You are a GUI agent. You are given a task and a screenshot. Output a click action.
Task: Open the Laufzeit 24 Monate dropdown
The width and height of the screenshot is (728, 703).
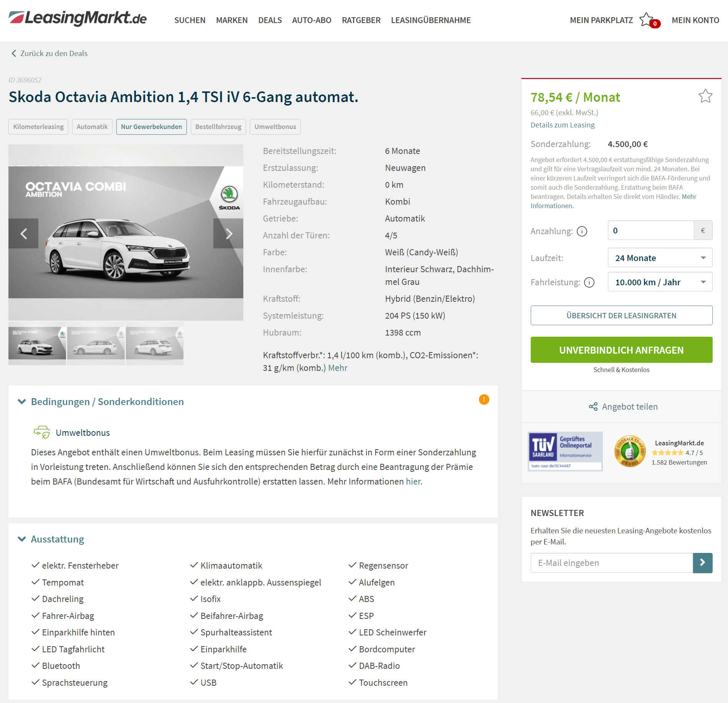tap(660, 258)
